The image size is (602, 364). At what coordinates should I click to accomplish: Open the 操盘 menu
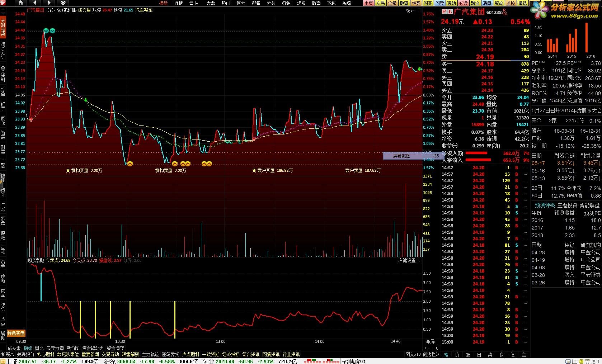tap(163, 3)
